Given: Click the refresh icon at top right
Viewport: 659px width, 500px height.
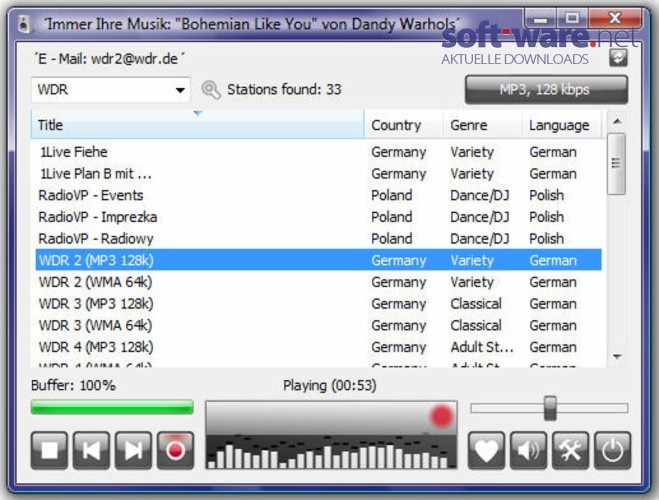Looking at the screenshot, I should coord(618,58).
